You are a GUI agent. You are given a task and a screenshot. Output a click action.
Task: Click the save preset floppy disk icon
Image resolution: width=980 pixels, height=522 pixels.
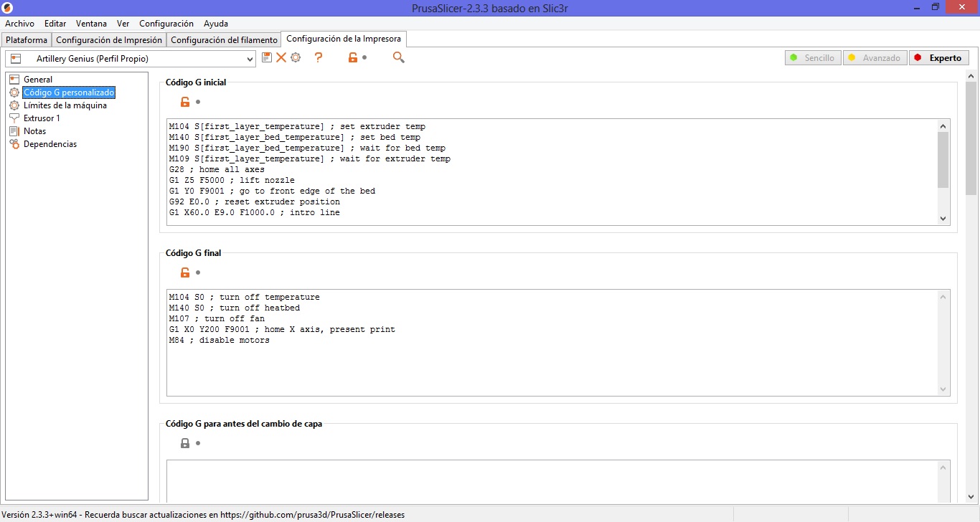point(267,57)
